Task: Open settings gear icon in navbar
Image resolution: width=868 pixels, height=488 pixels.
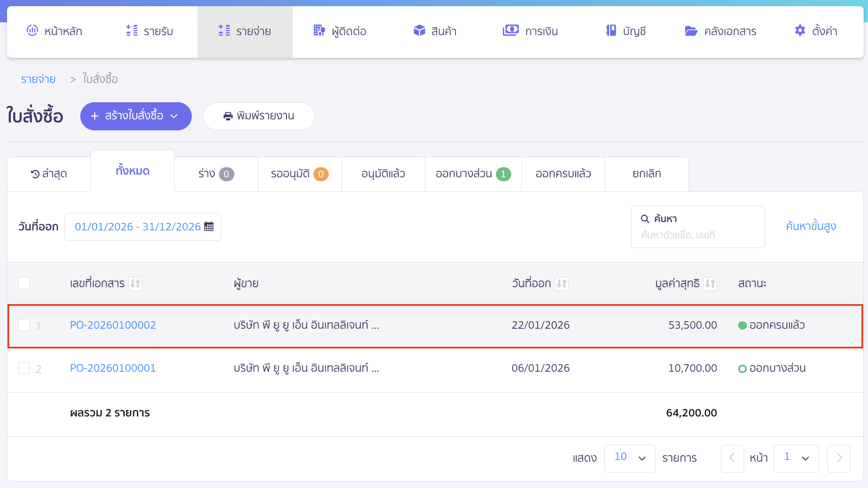Action: pos(800,31)
